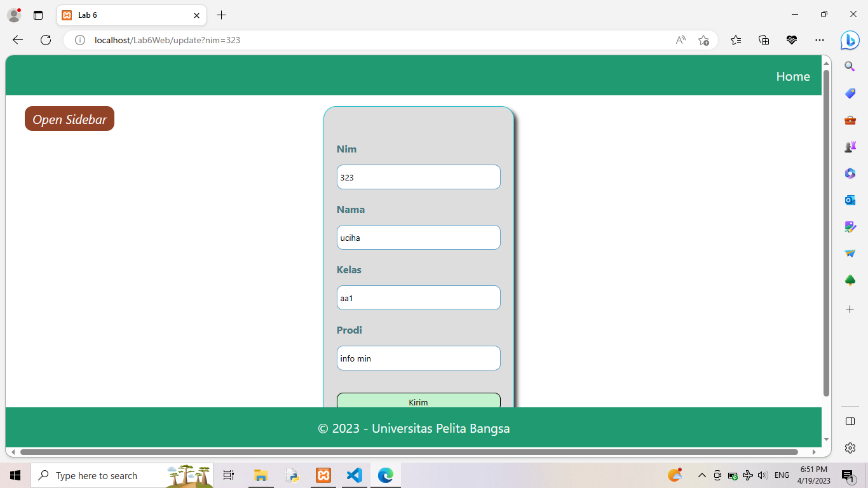Viewport: 868px width, 488px height.
Task: Open the Bing chat sidebar
Action: 850,39
